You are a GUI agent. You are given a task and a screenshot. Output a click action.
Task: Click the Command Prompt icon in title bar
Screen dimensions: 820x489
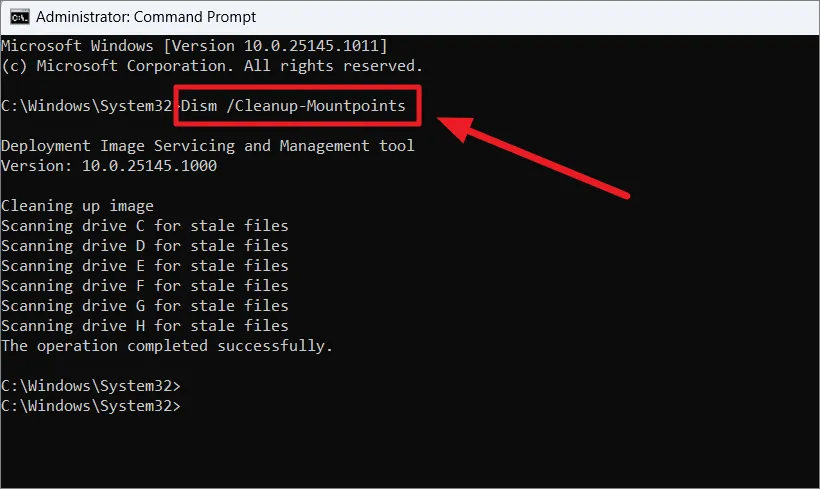19,17
